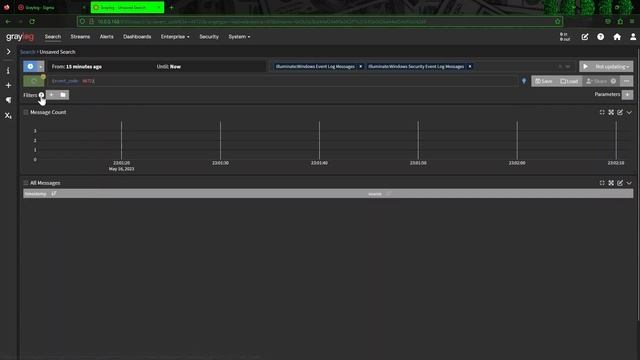The width and height of the screenshot is (640, 360).
Task: Clear all selected streams
Action: (x=560, y=67)
